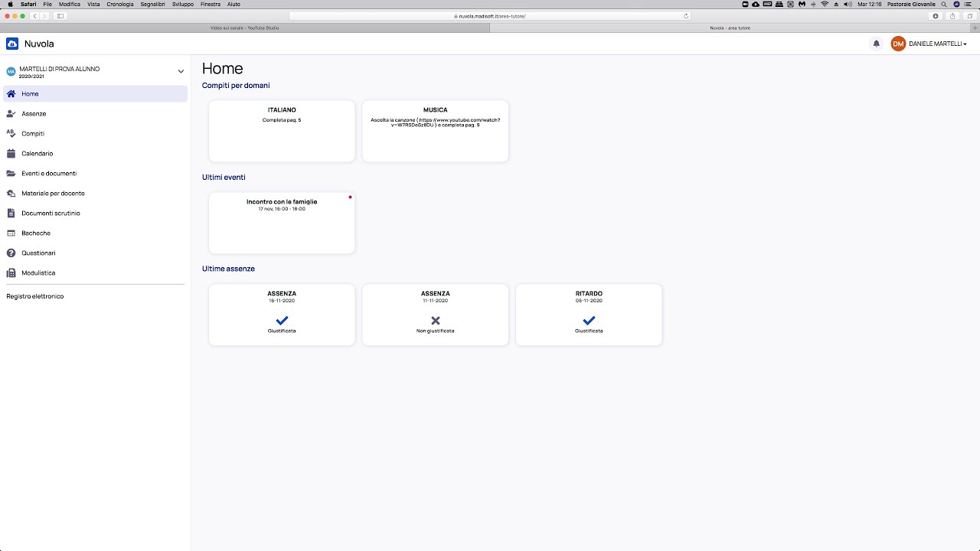Click the Questionari question mark icon
980x551 pixels.
11,253
